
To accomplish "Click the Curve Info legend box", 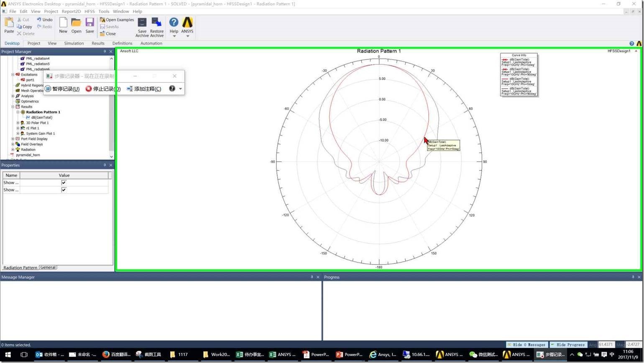I will click(x=519, y=74).
